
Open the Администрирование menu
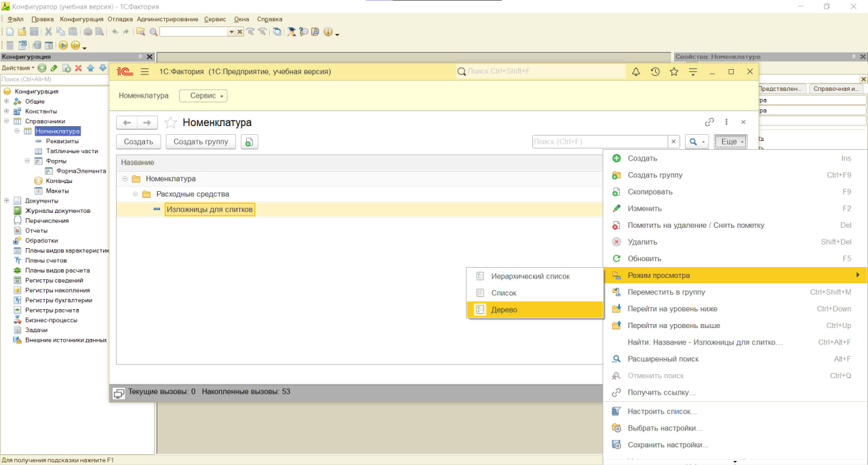(167, 19)
